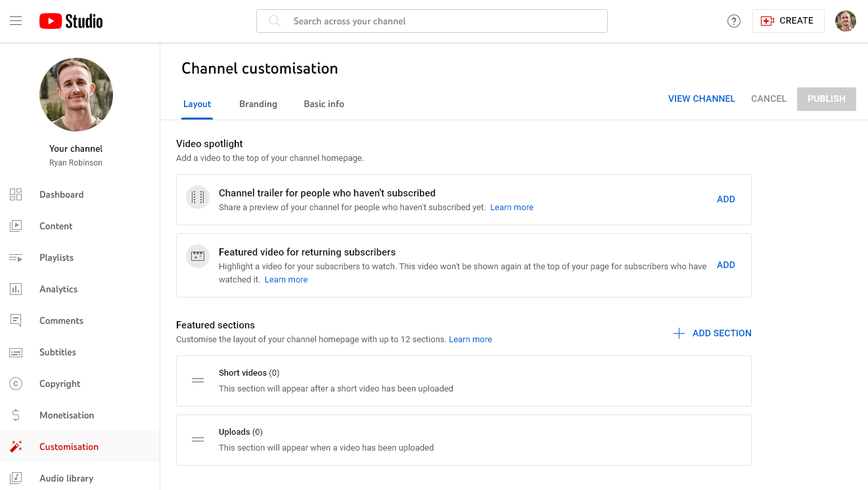This screenshot has width=868, height=490.
Task: Open the Help question mark icon
Action: click(x=734, y=21)
